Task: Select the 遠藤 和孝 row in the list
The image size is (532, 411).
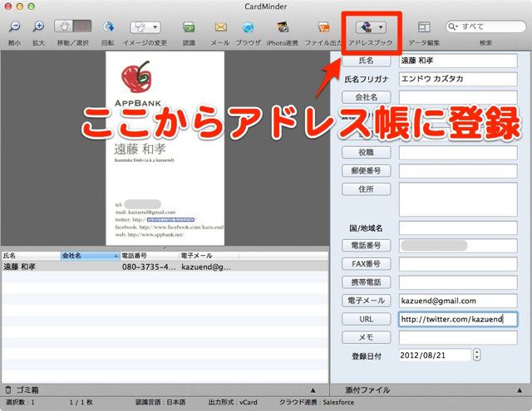Action: tap(165, 267)
